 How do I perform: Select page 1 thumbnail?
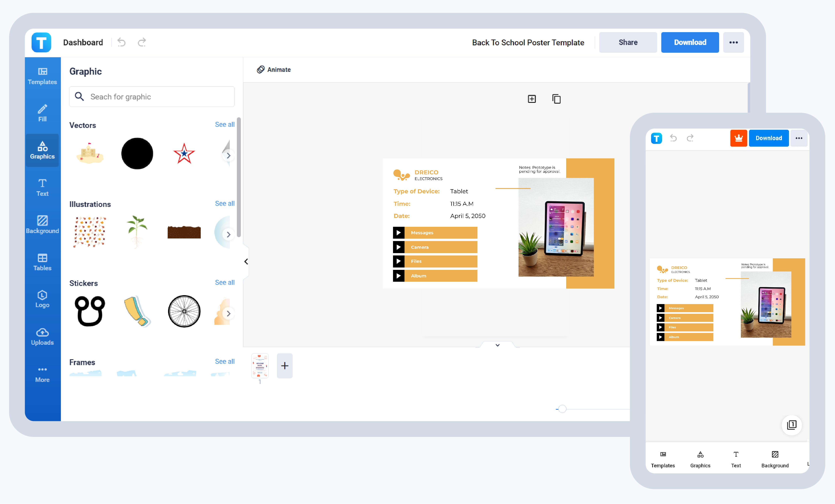coord(260,366)
